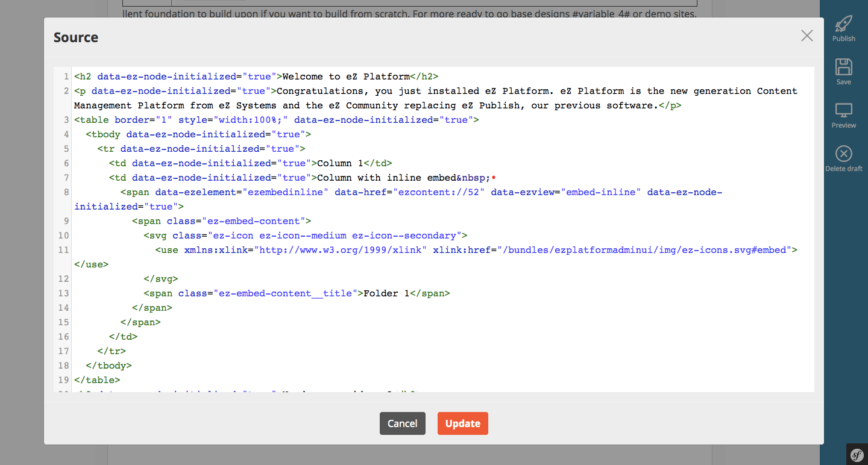Click 'Congratulations, you just installed' paragraph text

[x=366, y=91]
